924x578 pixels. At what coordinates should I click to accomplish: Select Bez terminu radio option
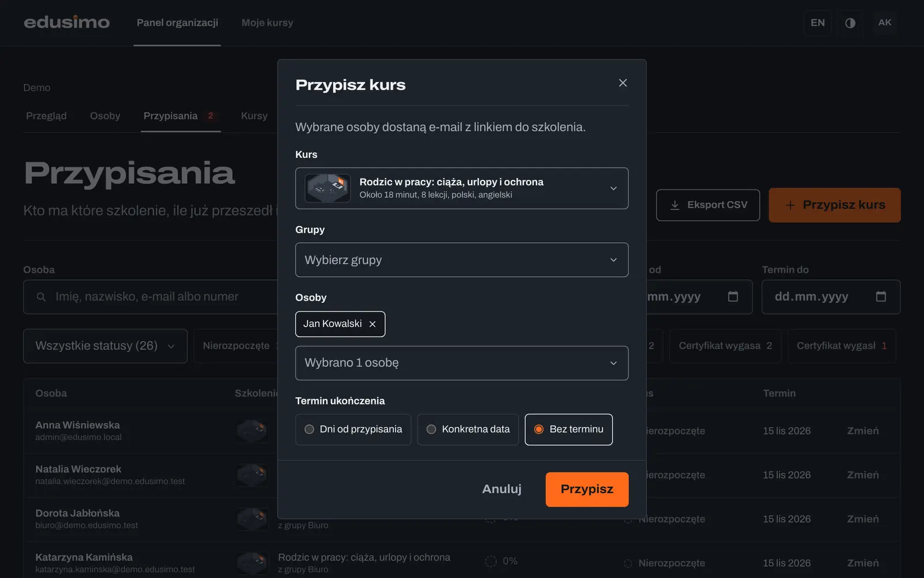pyautogui.click(x=568, y=429)
